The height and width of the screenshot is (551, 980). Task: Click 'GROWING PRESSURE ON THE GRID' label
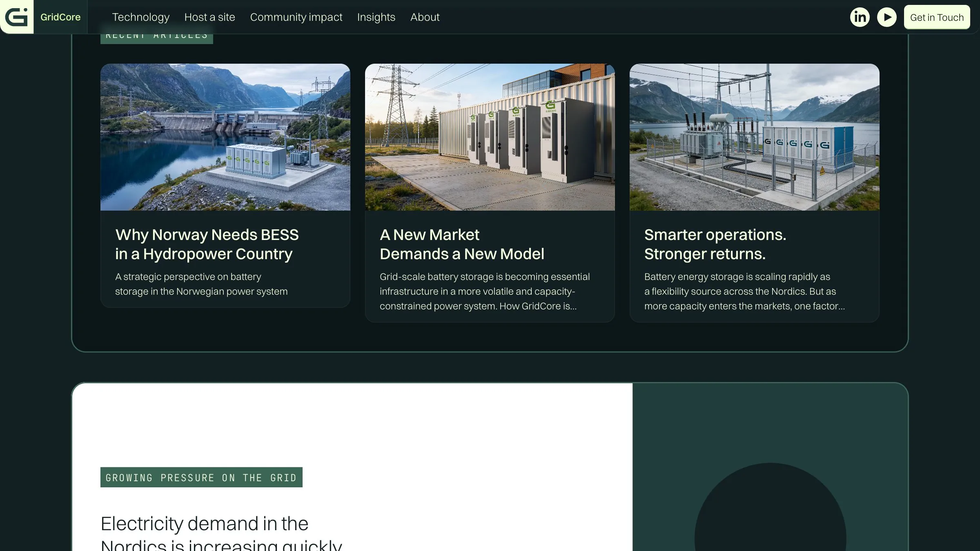pos(201,477)
